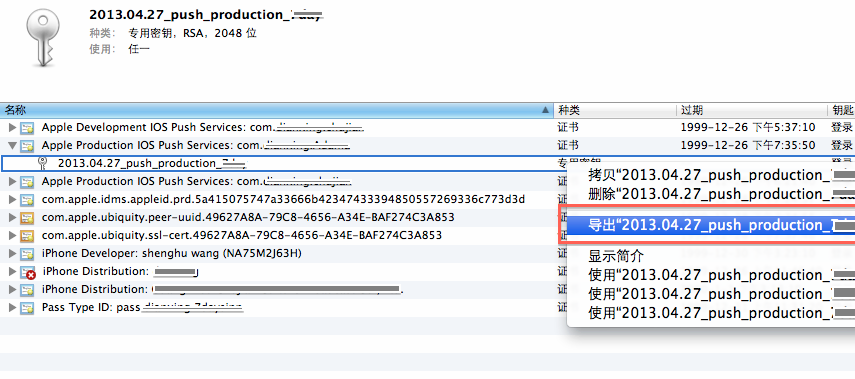Click sort arrow in 名称 column header

pyautogui.click(x=545, y=110)
